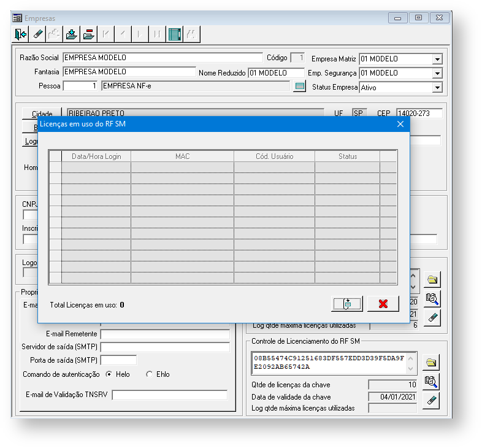Screen dimensions: 482x448
Task: Click the delete folder icon with red minus
Action: (x=88, y=34)
